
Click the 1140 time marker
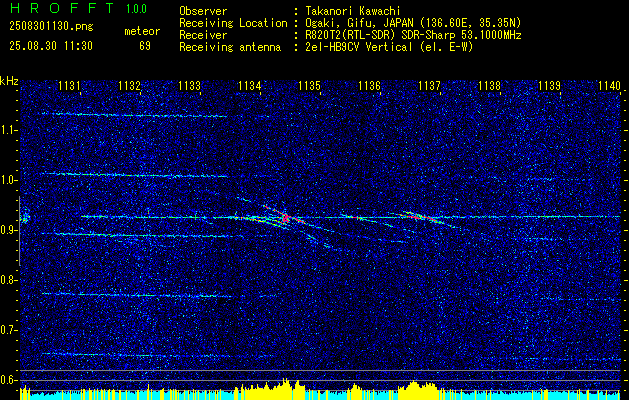click(x=609, y=86)
